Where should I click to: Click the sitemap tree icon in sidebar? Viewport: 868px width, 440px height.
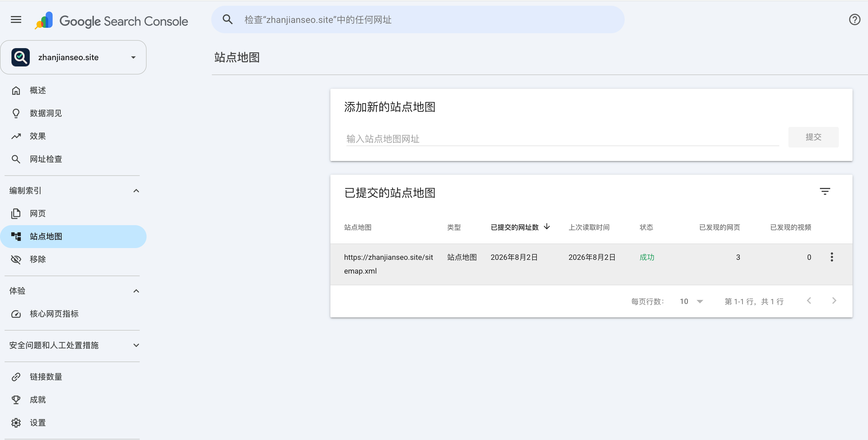(x=16, y=236)
